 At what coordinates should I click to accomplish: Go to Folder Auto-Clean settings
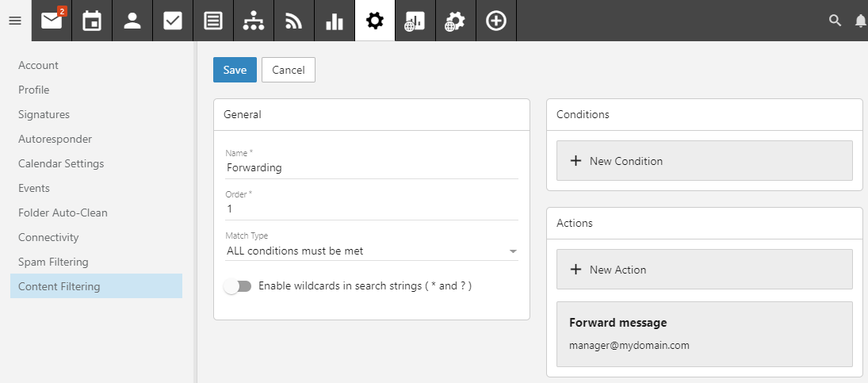tap(63, 213)
